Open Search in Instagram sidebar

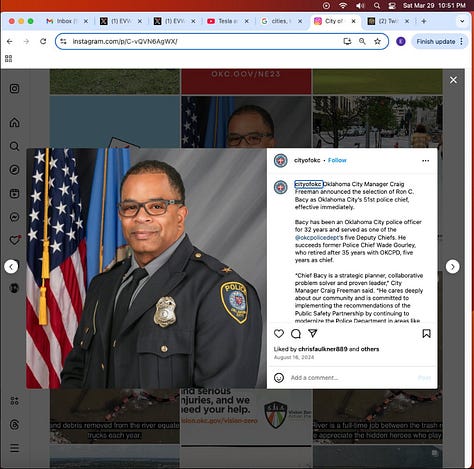click(x=14, y=146)
